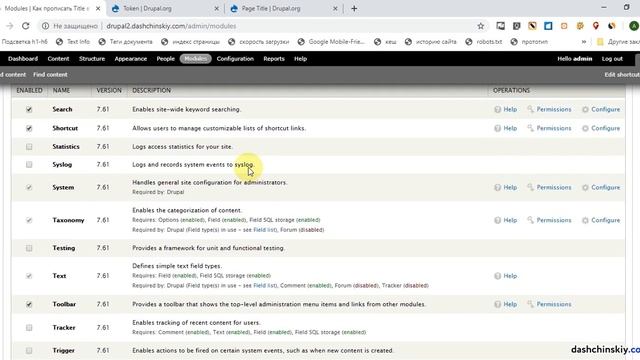
Task: Click the Taxonomy module Help link
Action: tap(510, 220)
